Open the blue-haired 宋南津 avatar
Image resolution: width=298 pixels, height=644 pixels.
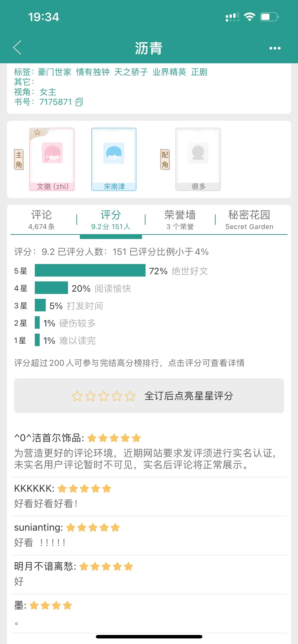click(114, 153)
